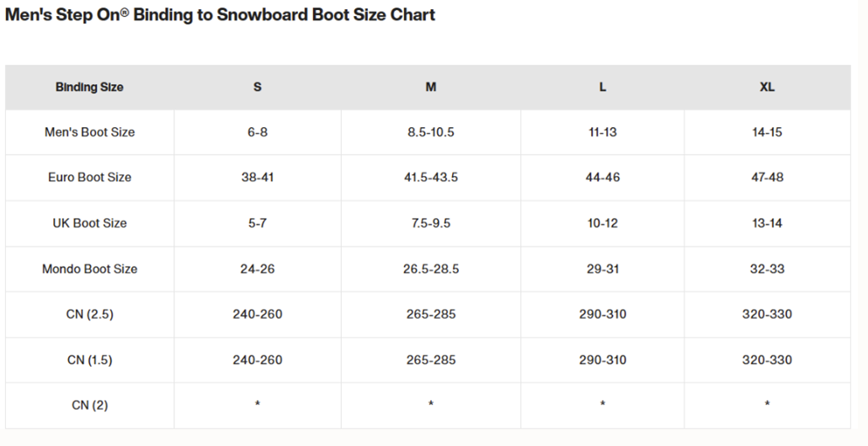Select the M column header
Viewport: 868px width, 446px height.
point(431,87)
